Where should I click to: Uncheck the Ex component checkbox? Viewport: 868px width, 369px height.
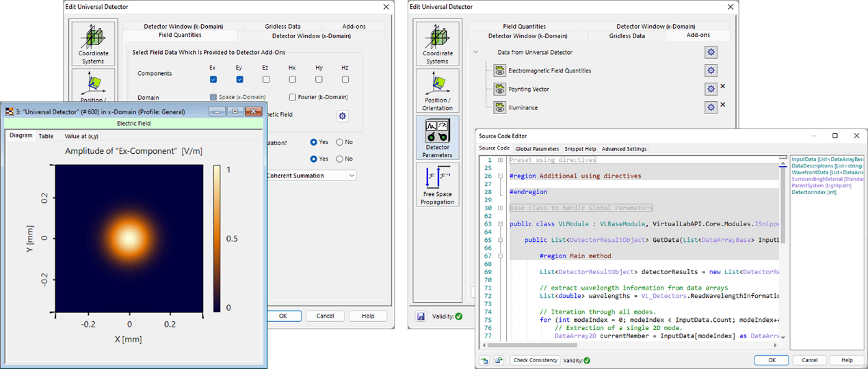pos(213,79)
